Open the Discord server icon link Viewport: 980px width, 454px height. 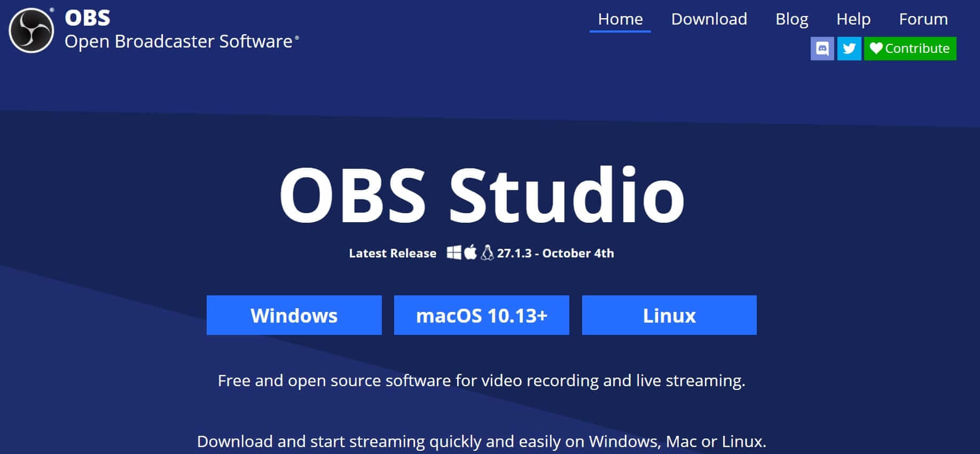(822, 49)
